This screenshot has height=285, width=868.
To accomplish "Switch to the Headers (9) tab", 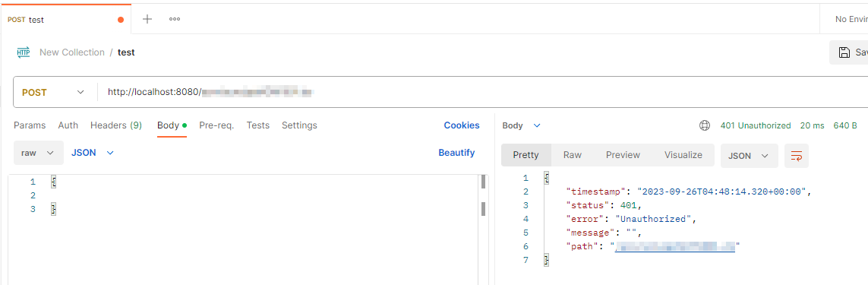I will 116,125.
